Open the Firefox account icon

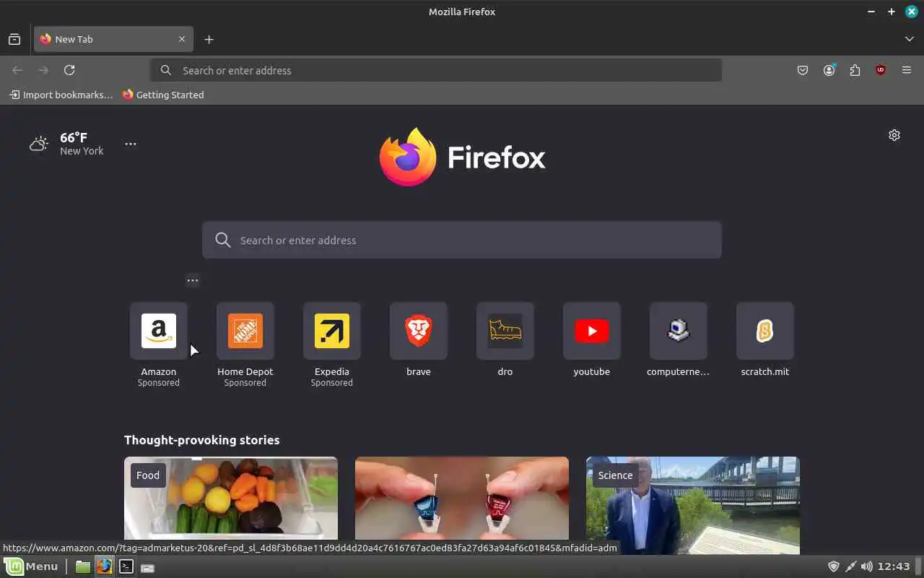point(829,70)
